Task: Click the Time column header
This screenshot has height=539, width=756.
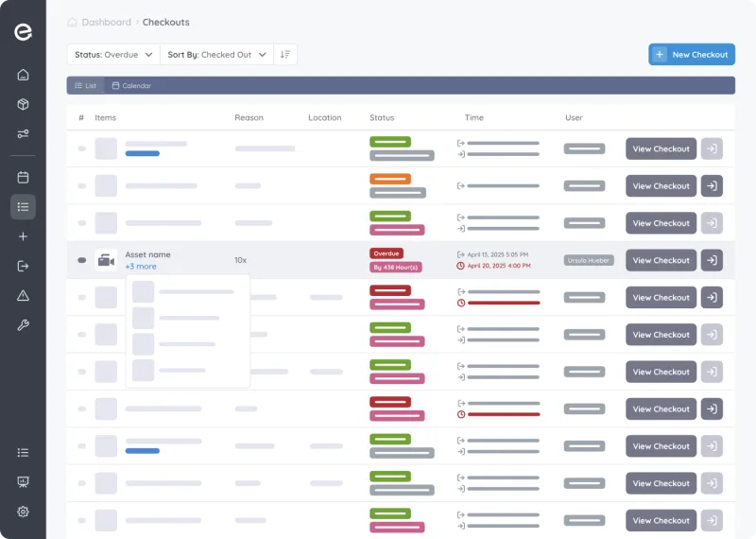Action: pos(474,118)
